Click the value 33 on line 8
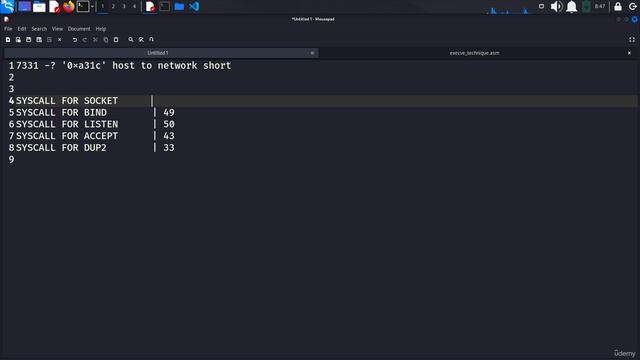Image resolution: width=640 pixels, height=360 pixels. pyautogui.click(x=169, y=148)
